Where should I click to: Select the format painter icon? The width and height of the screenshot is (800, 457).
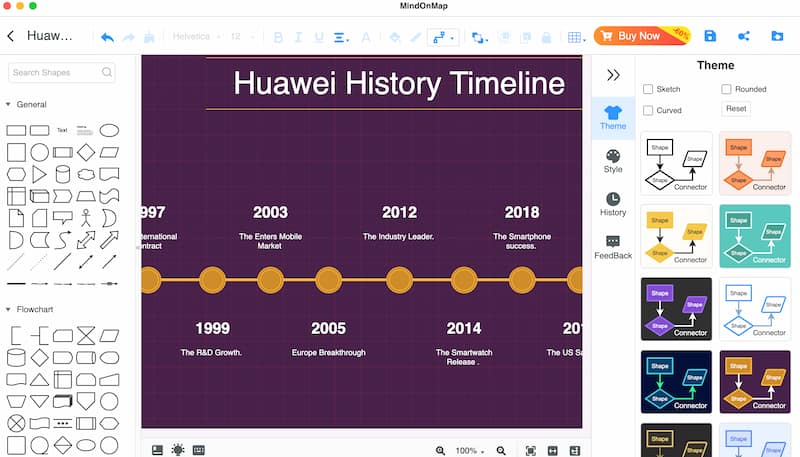click(149, 37)
